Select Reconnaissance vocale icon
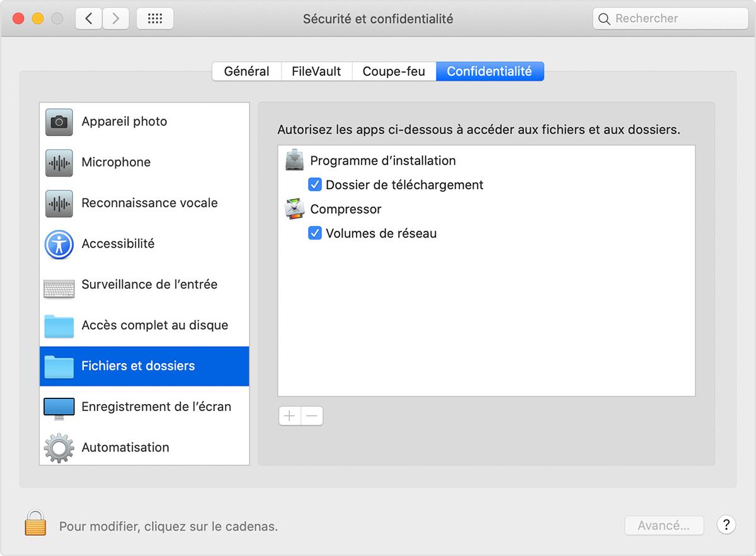 pos(59,204)
